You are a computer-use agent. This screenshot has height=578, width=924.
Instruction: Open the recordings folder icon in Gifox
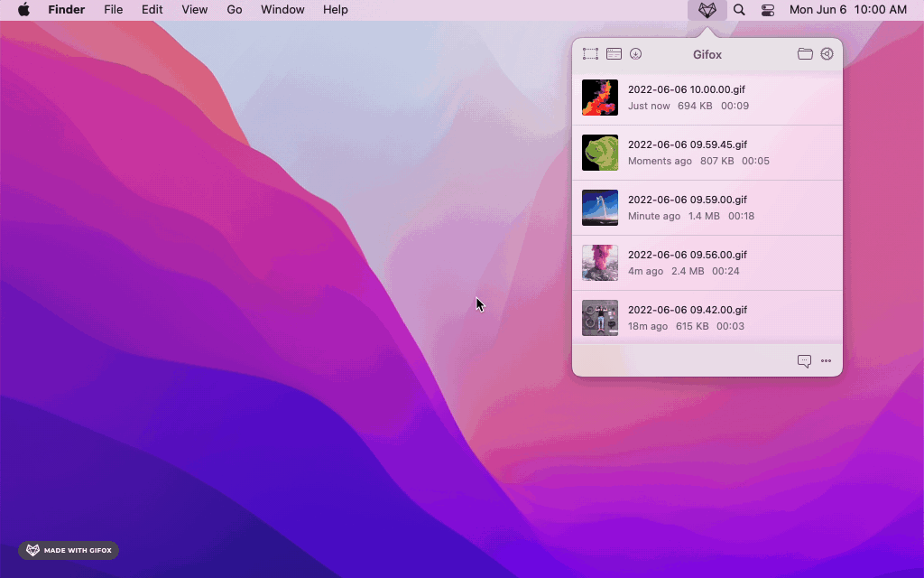(x=805, y=54)
